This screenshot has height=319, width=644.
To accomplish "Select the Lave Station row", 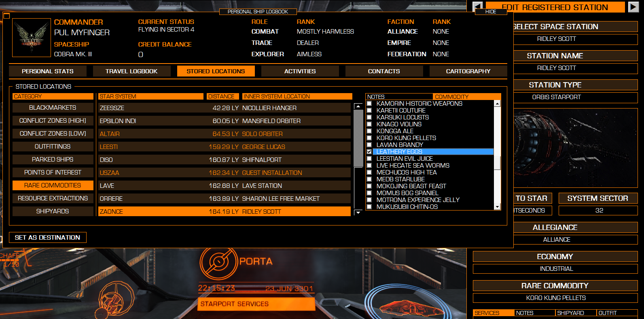I will tap(225, 186).
